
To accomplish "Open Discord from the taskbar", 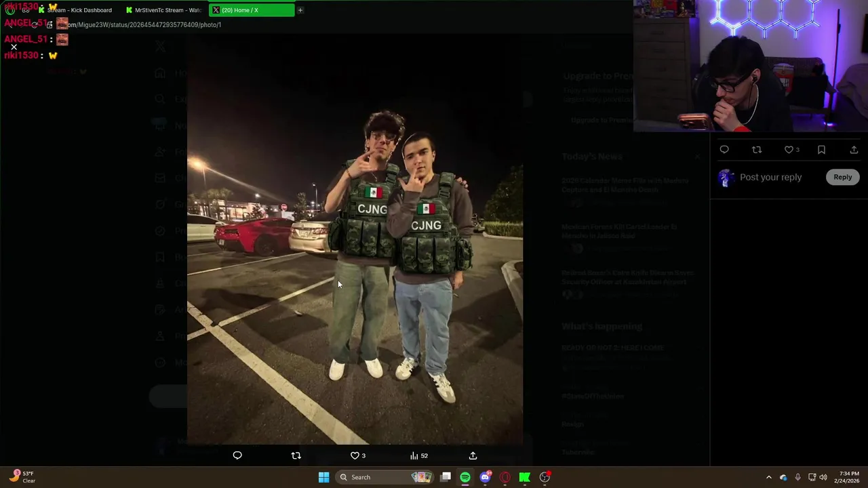I will pos(485,477).
